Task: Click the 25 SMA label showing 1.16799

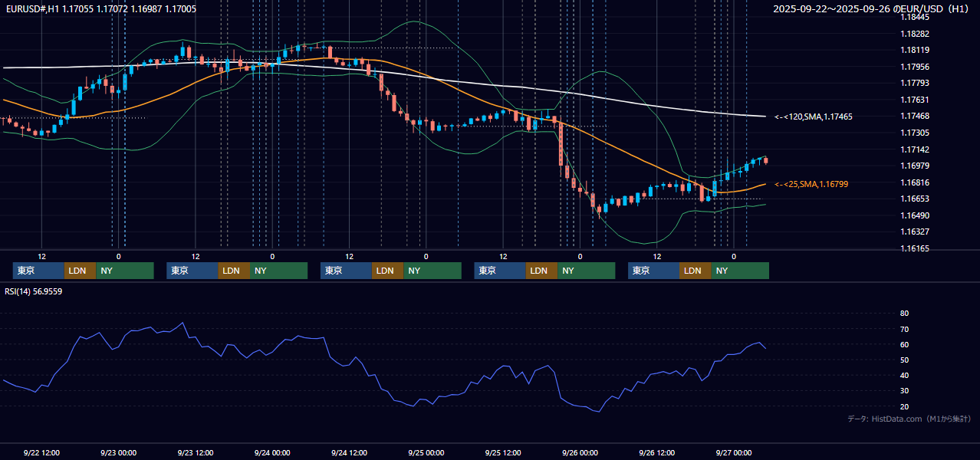Action: tap(811, 184)
